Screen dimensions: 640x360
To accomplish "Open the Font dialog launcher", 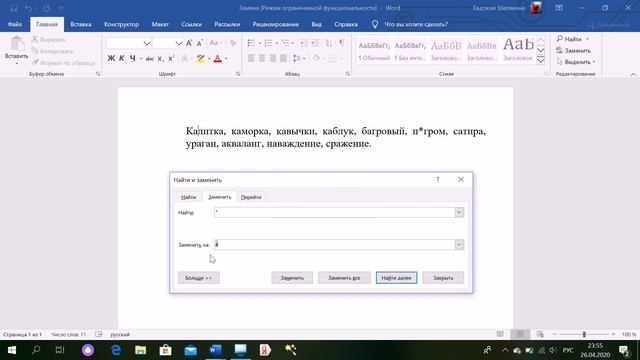I will (x=238, y=74).
